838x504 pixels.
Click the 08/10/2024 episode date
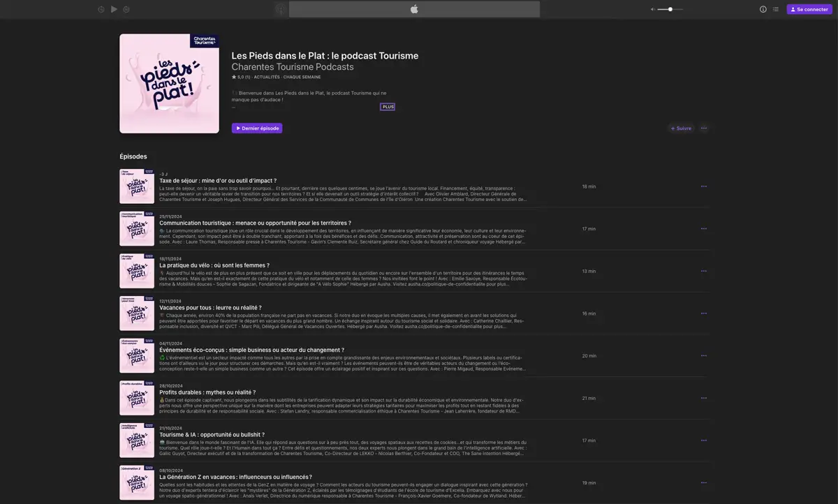tap(171, 470)
